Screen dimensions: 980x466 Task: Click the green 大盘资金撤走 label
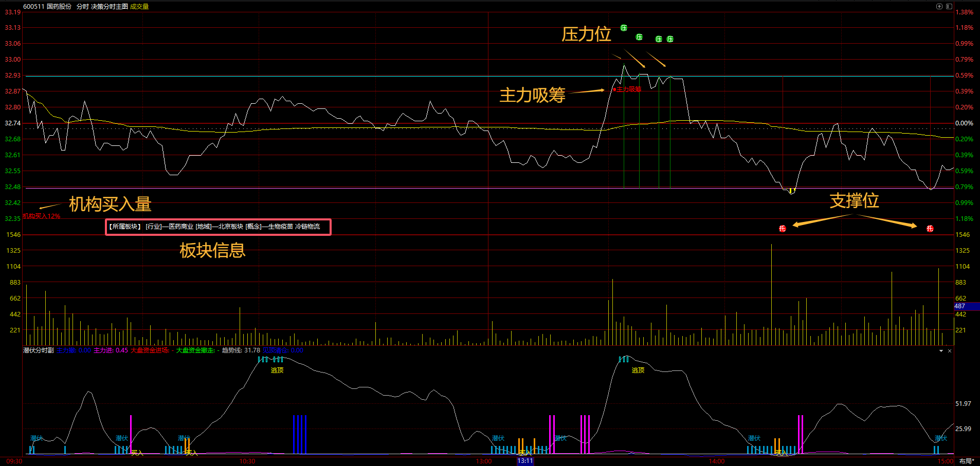(x=196, y=350)
